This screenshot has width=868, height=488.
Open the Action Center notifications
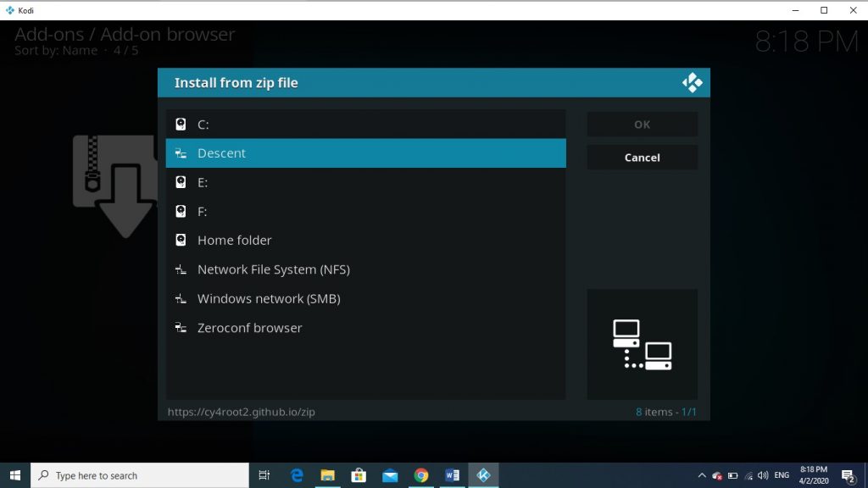coord(848,475)
